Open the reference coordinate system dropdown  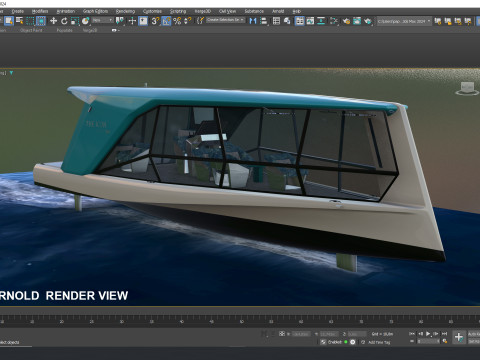tap(102, 21)
